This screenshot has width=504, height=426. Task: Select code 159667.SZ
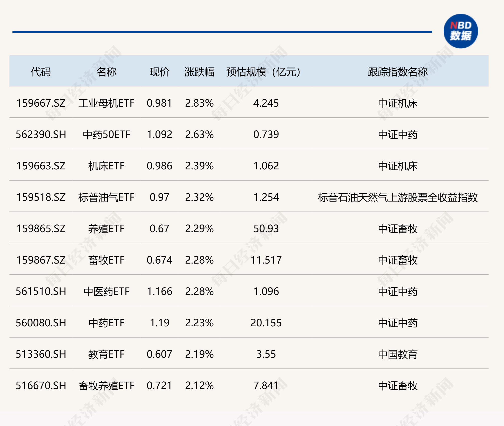tap(41, 103)
